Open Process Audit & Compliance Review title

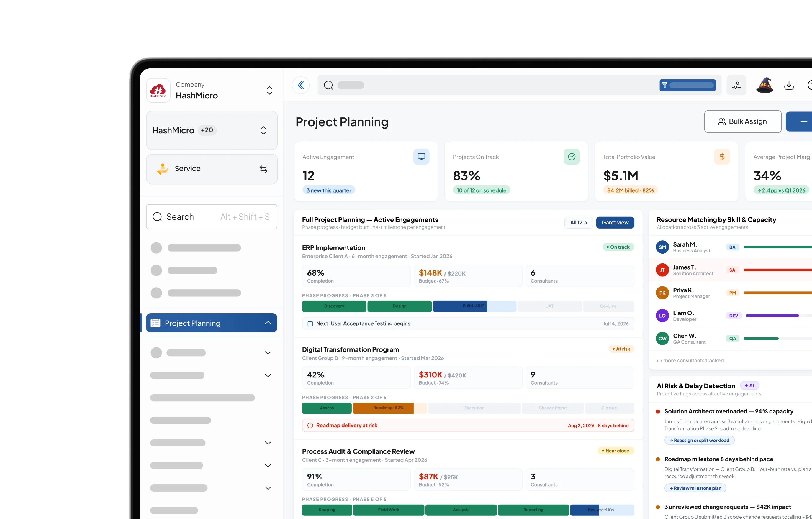point(358,451)
